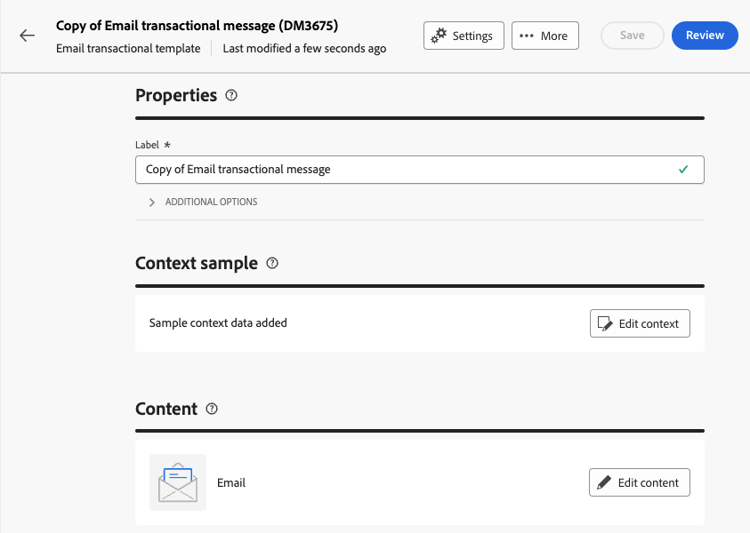Click the chevron beside ADDITIONAL OPTIONS

(x=152, y=202)
